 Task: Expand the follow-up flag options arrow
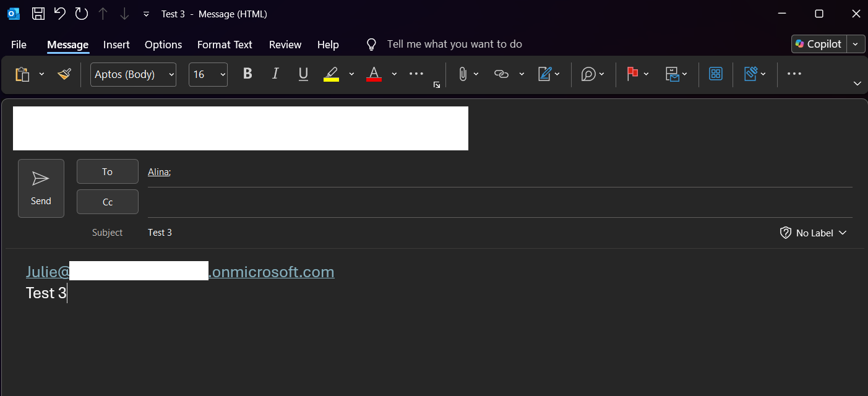tap(647, 74)
